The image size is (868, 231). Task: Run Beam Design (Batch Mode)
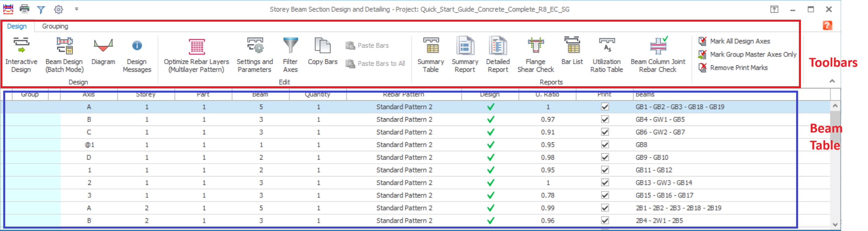pos(64,54)
